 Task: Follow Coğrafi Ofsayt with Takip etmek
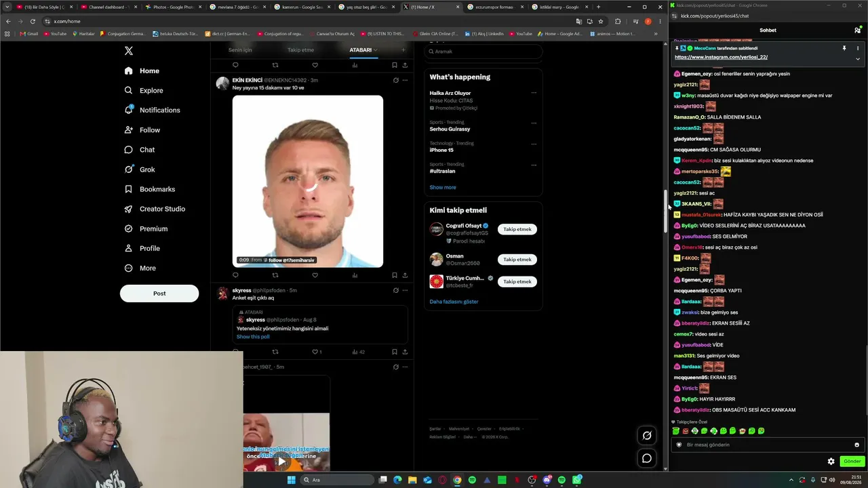point(517,229)
